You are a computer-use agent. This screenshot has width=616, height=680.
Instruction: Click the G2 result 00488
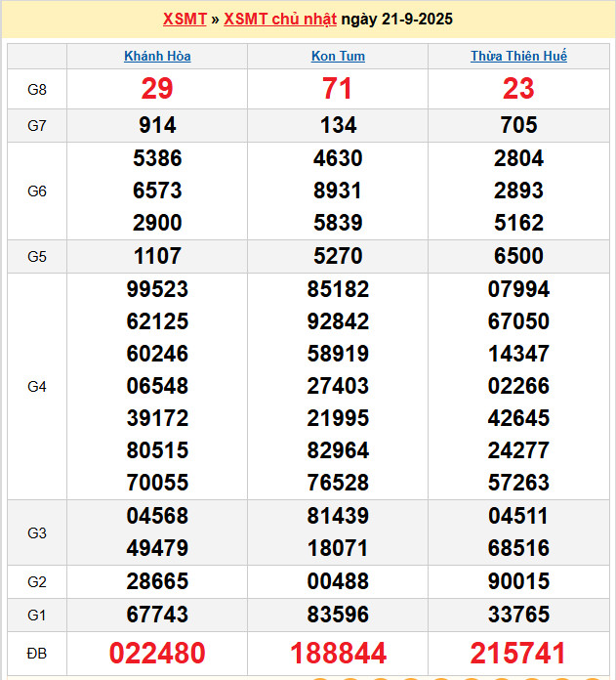tap(338, 581)
